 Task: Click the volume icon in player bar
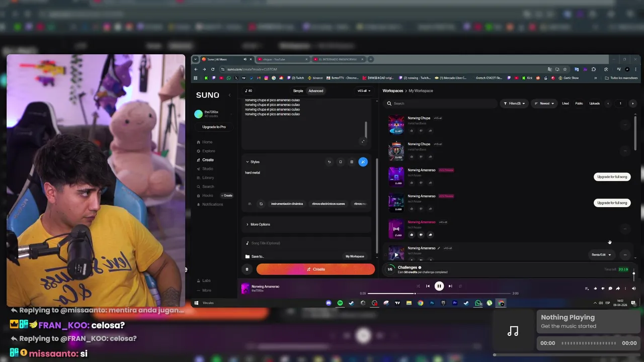(633, 289)
